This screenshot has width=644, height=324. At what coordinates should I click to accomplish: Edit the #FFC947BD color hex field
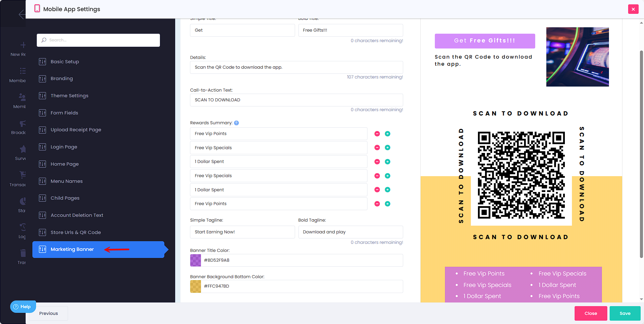point(302,286)
